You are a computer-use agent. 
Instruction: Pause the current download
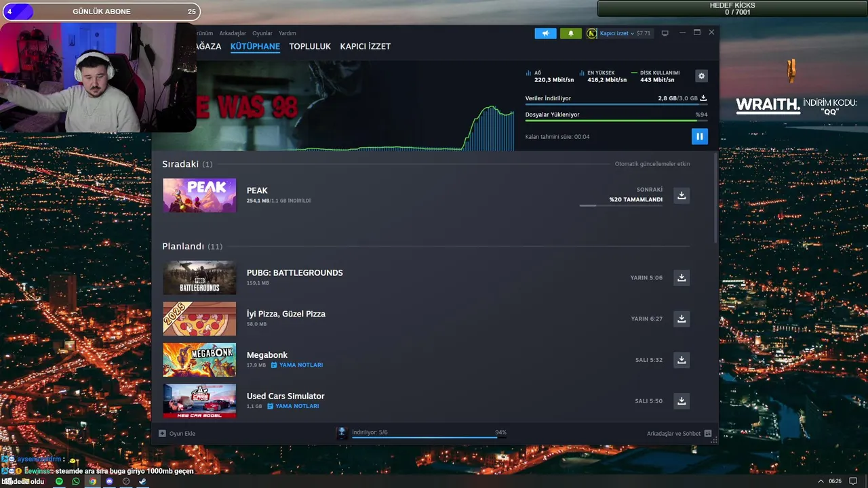click(x=699, y=136)
